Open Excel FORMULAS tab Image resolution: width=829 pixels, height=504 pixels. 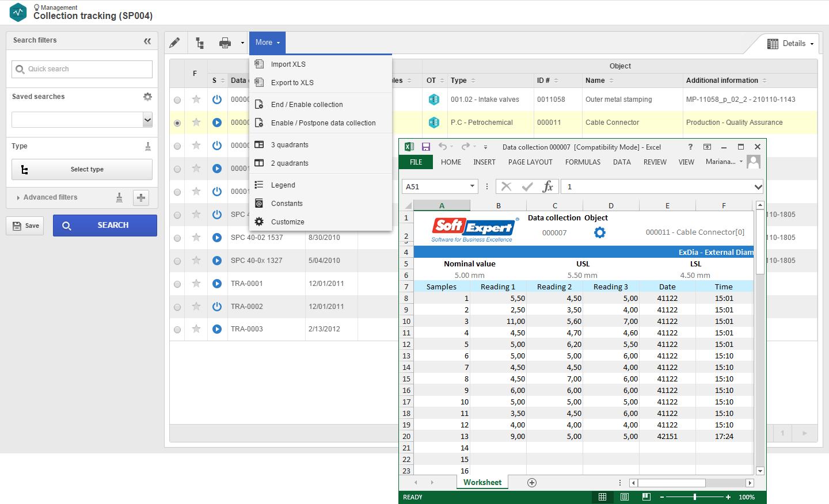point(583,162)
